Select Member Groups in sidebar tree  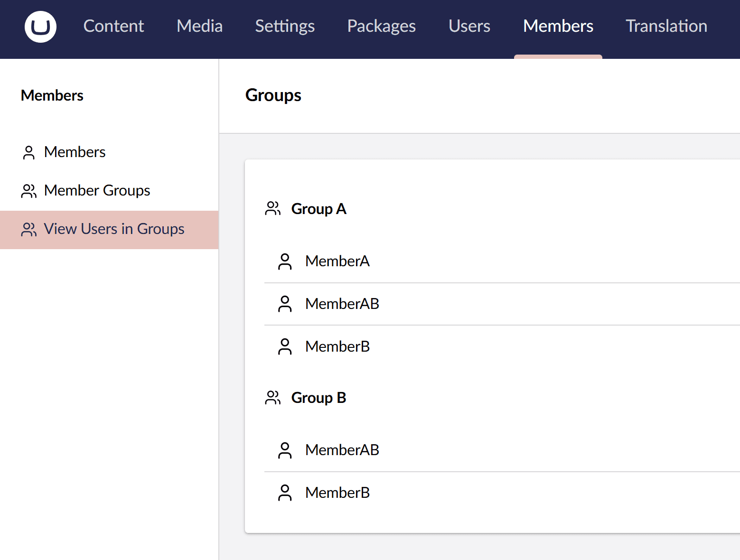point(97,190)
